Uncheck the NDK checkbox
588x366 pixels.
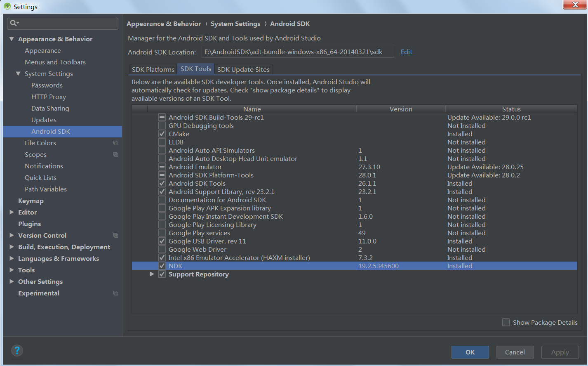tap(162, 266)
